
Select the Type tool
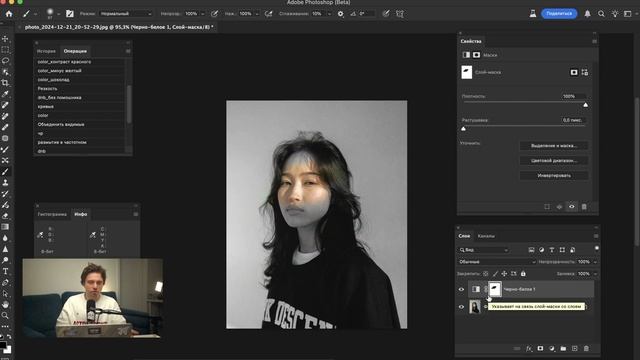(x=5, y=271)
